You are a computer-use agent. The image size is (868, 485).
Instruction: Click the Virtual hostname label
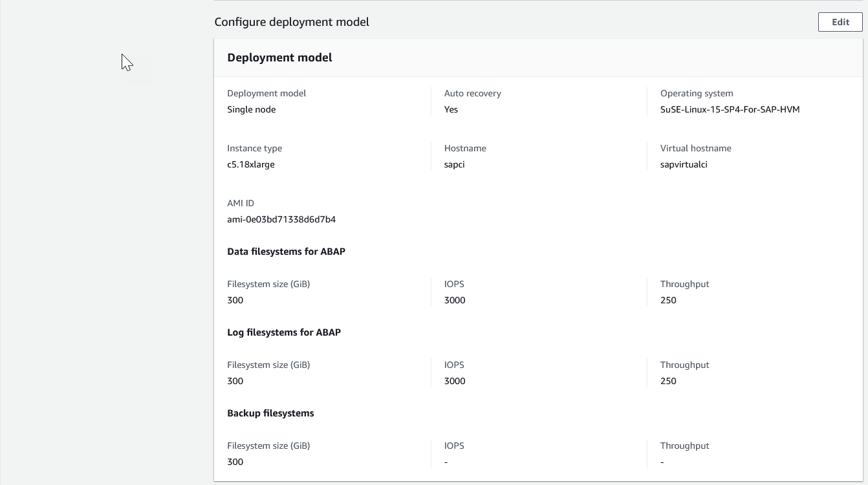[x=695, y=148]
